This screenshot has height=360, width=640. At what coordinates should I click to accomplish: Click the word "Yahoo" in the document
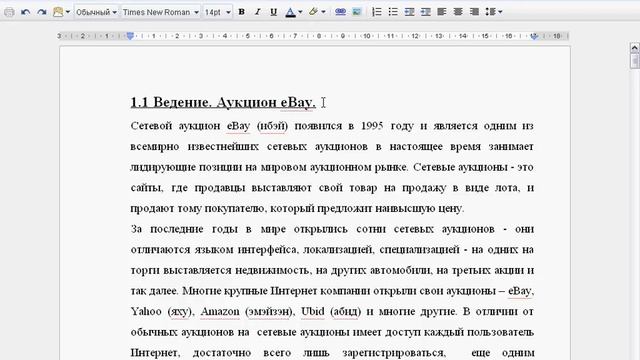pyautogui.click(x=146, y=311)
